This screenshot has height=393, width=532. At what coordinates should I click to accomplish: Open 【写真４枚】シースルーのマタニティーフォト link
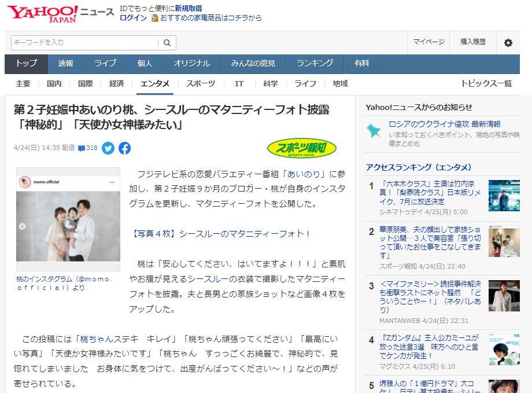[220, 234]
